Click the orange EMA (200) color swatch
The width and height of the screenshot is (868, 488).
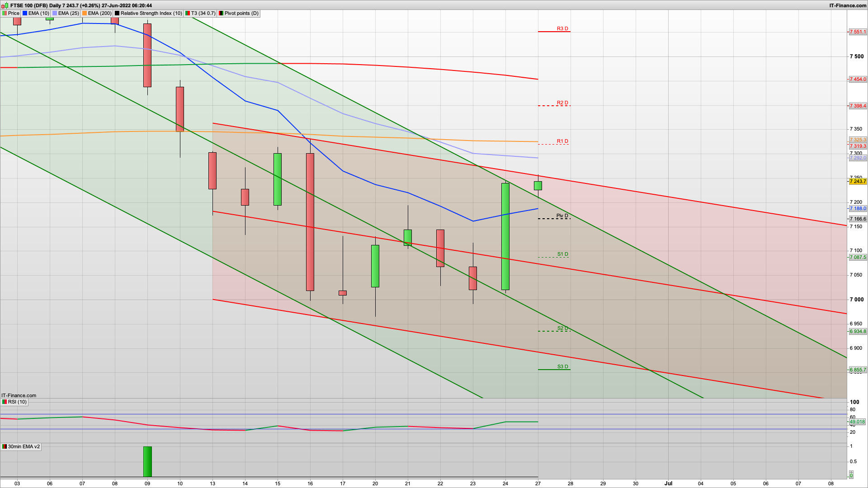(x=85, y=14)
